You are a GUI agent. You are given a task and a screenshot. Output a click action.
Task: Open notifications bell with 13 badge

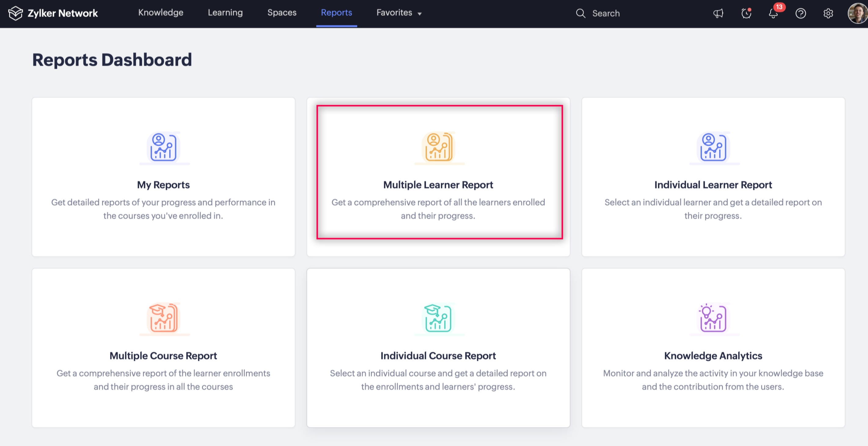pyautogui.click(x=773, y=13)
